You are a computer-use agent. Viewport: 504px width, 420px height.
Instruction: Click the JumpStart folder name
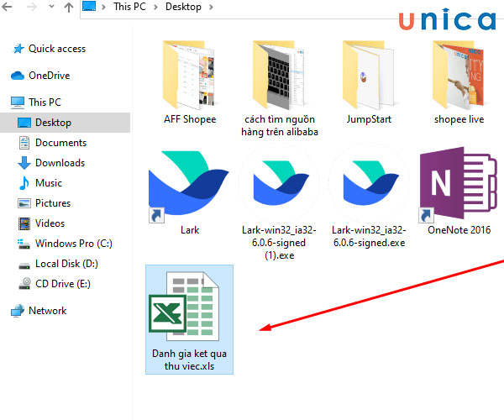pyautogui.click(x=369, y=119)
